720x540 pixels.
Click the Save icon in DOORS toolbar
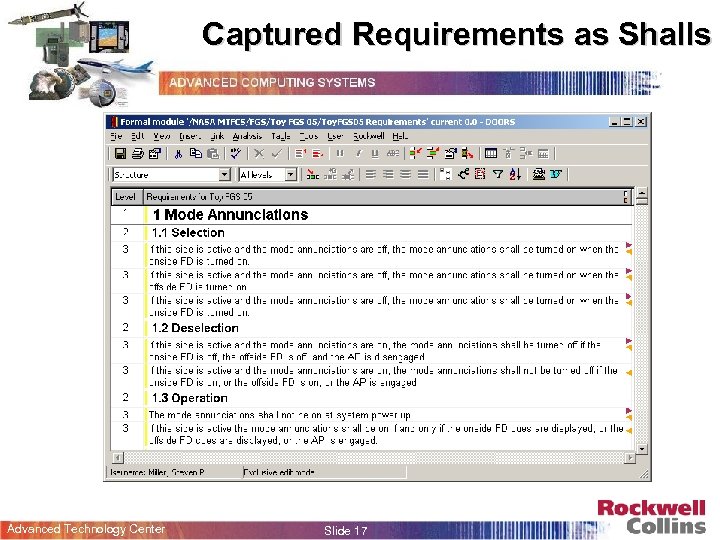(120, 153)
